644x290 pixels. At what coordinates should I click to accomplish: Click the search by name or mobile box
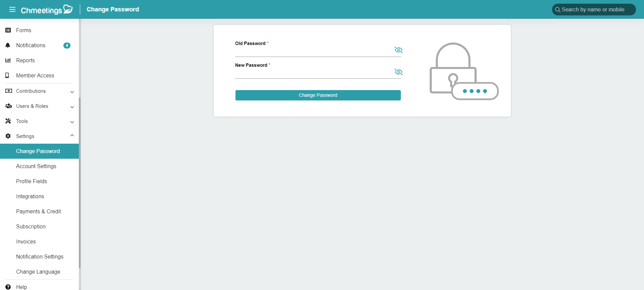coord(594,10)
